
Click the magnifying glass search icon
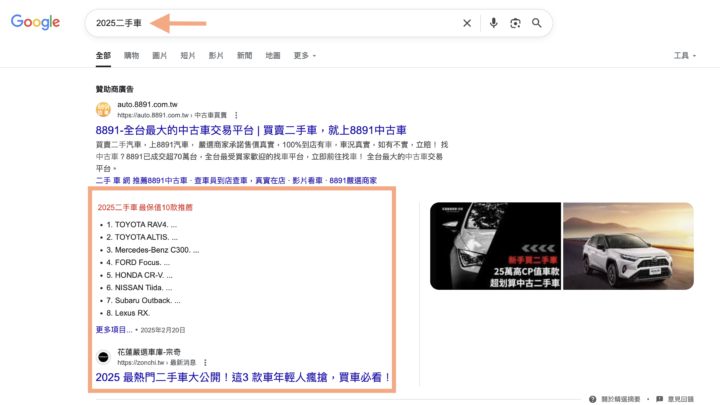pos(537,23)
